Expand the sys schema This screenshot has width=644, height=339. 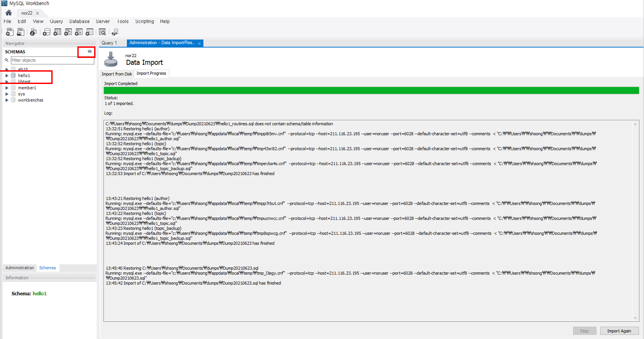click(7, 94)
